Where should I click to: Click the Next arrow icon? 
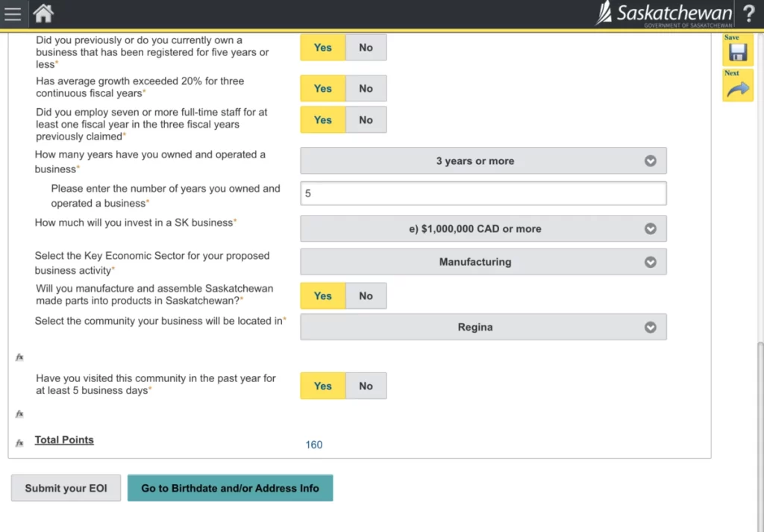737,87
